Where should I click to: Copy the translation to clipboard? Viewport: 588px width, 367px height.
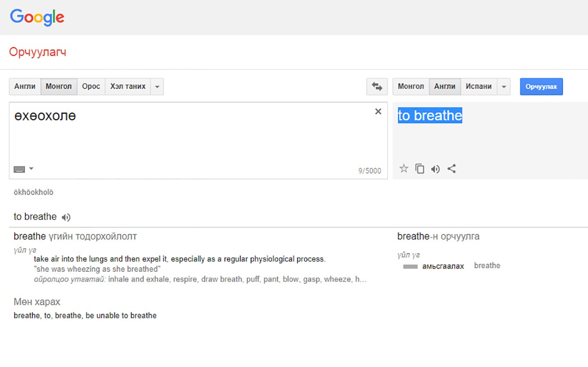[419, 169]
